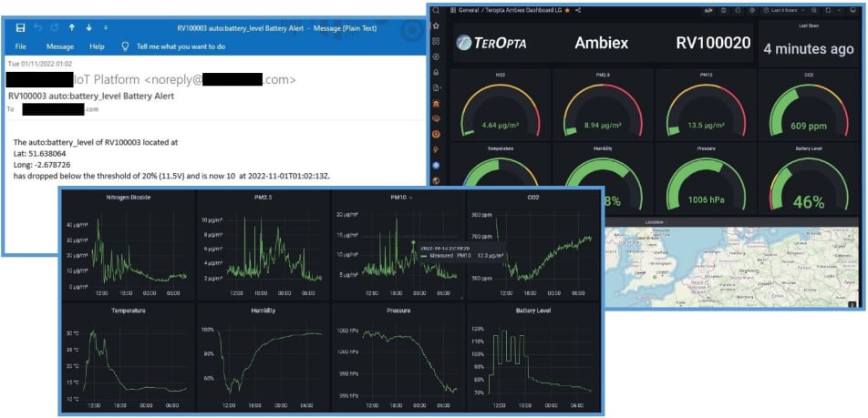Image resolution: width=868 pixels, height=418 pixels.
Task: Click the Tell me what you want to do box
Action: coord(181,46)
